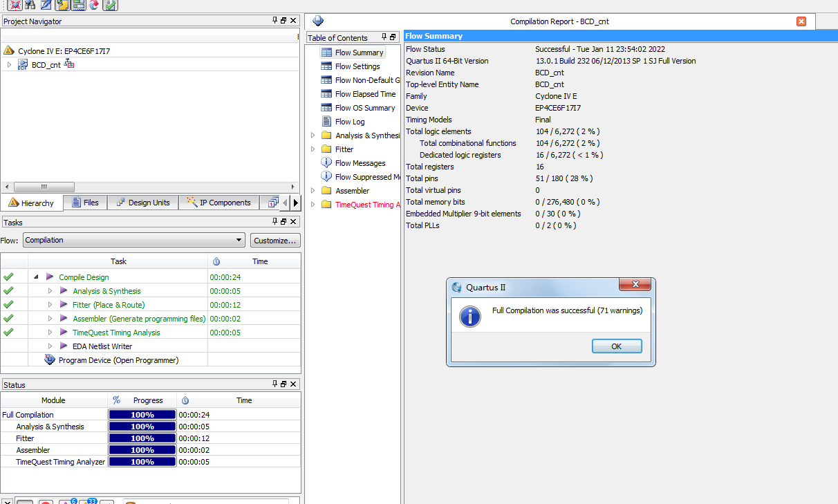Click play icon beside Assembler task
This screenshot has height=504, width=838.
point(64,318)
